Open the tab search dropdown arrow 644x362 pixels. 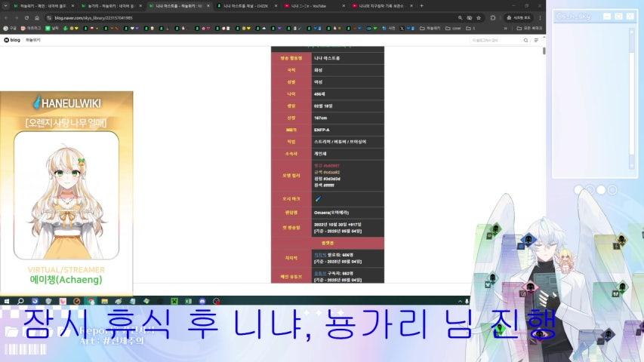tap(6, 6)
